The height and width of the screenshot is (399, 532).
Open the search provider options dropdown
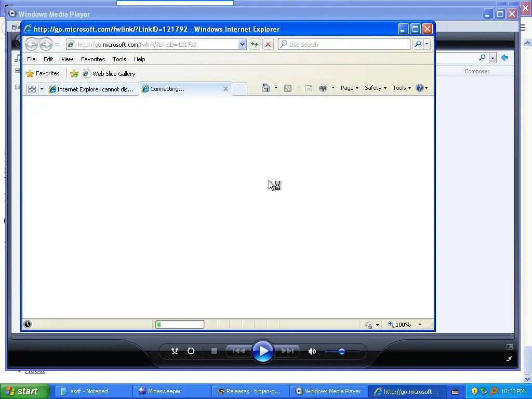click(x=427, y=44)
